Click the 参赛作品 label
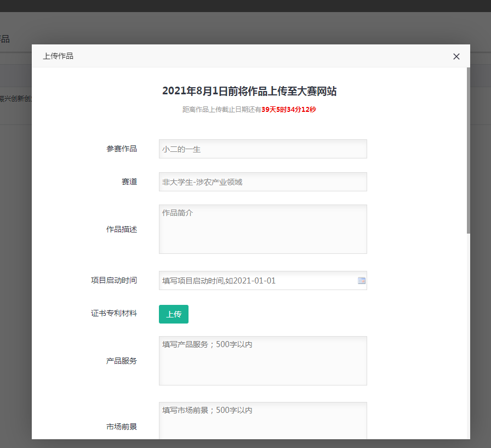The image size is (491, 448). (122, 149)
